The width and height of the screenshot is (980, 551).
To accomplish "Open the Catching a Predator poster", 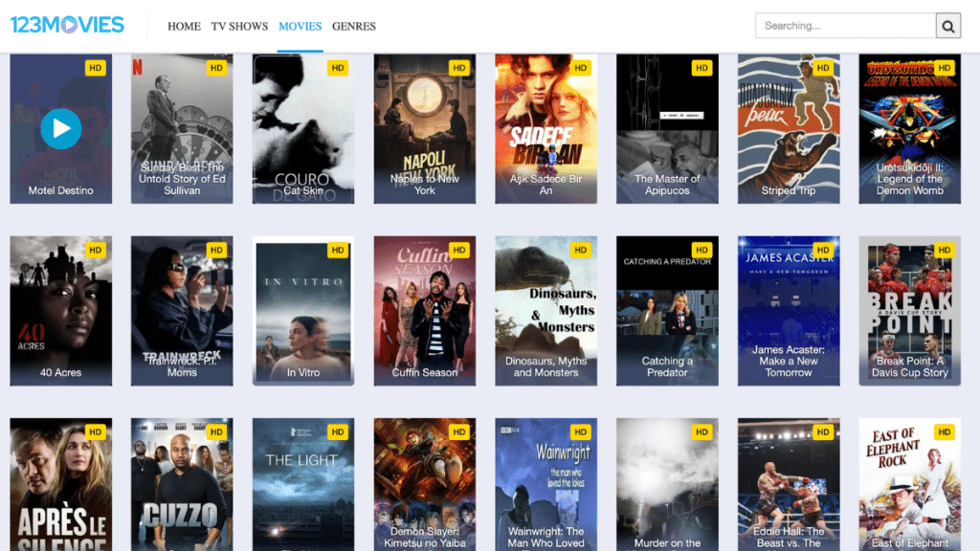I will click(667, 311).
